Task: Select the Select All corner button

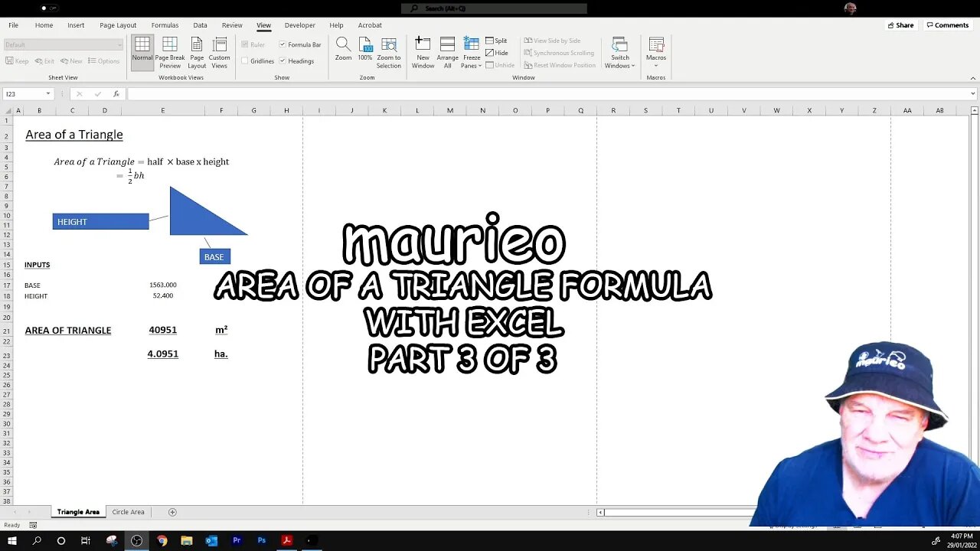Action: pyautogui.click(x=7, y=110)
